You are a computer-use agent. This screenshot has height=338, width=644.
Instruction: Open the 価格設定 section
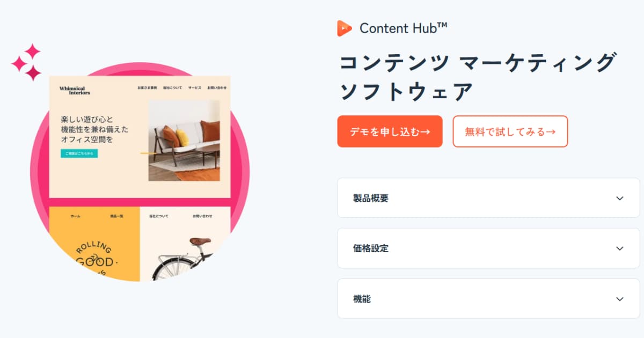(488, 248)
